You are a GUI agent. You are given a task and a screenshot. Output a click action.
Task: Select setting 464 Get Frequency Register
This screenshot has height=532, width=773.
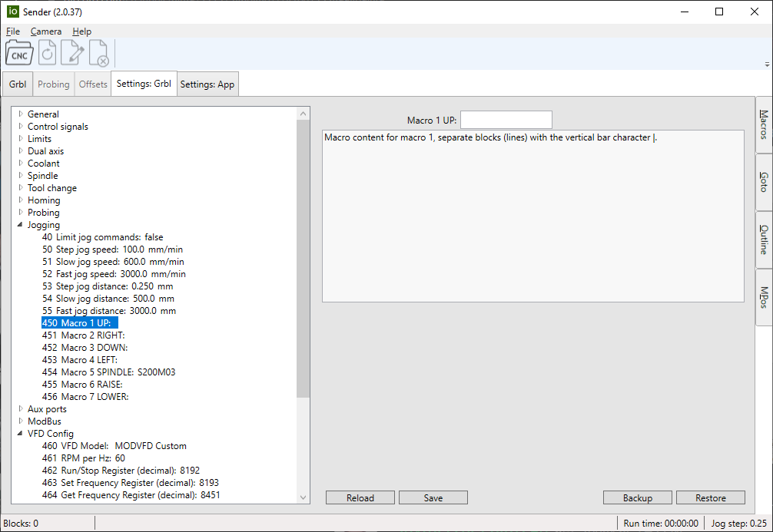pos(131,495)
